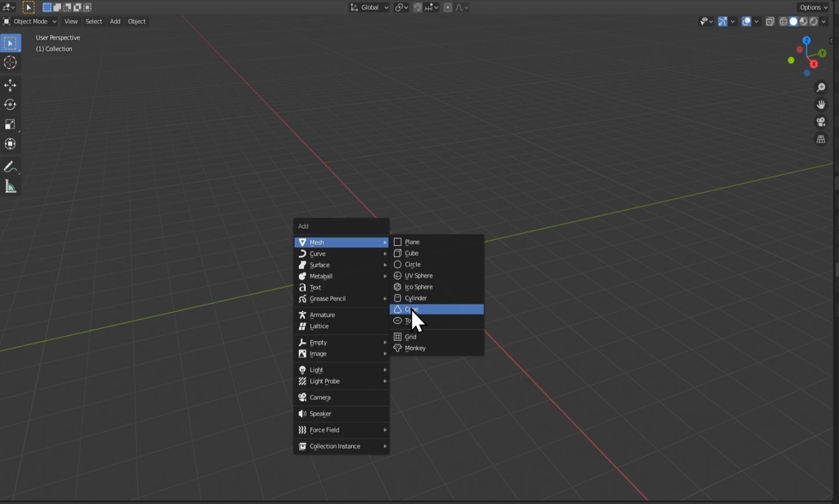Switch to material preview shading
The image size is (839, 504).
804,21
